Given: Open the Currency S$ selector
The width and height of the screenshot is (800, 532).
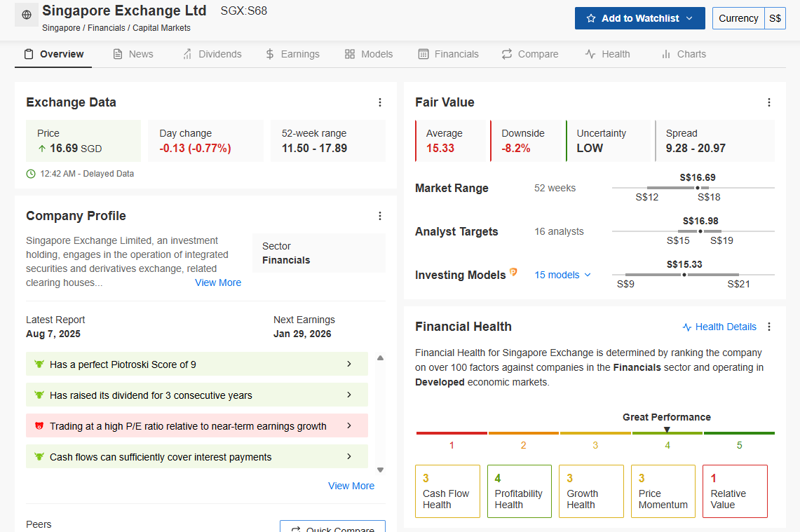Looking at the screenshot, I should 749,18.
